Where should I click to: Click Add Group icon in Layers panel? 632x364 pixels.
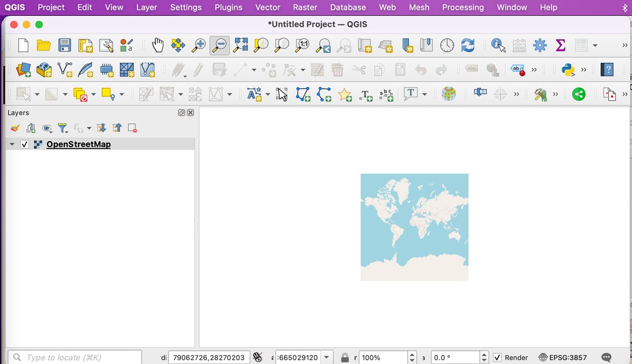coord(31,128)
